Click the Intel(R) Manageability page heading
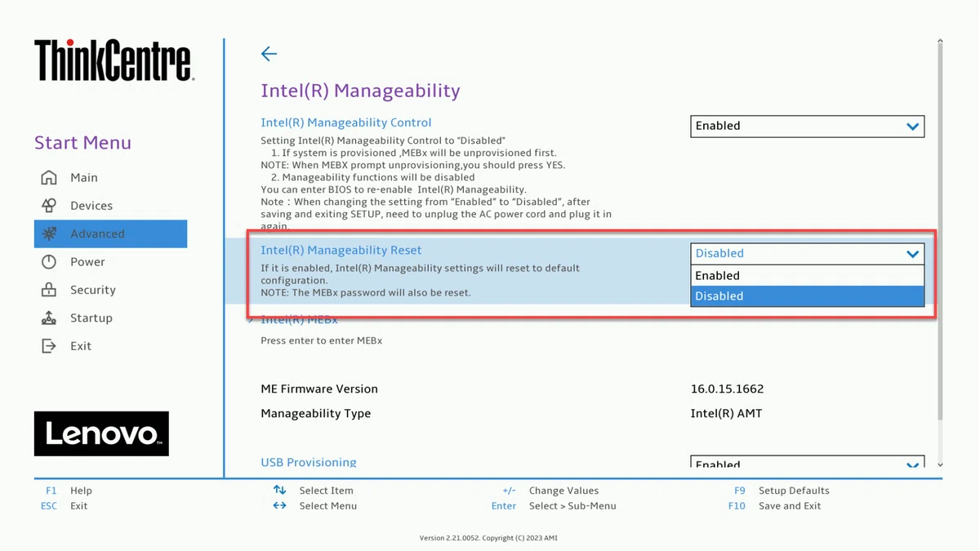 (x=360, y=91)
